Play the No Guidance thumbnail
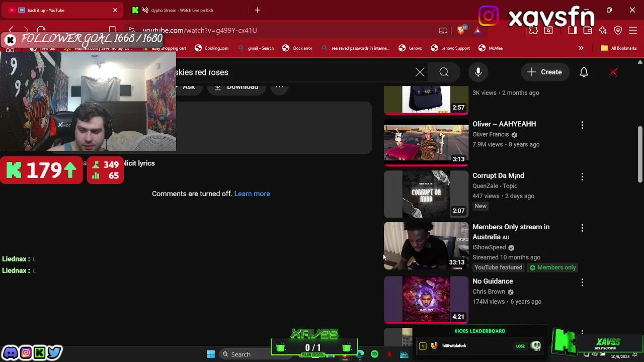Viewport: 644px width, 362px height. (x=426, y=300)
